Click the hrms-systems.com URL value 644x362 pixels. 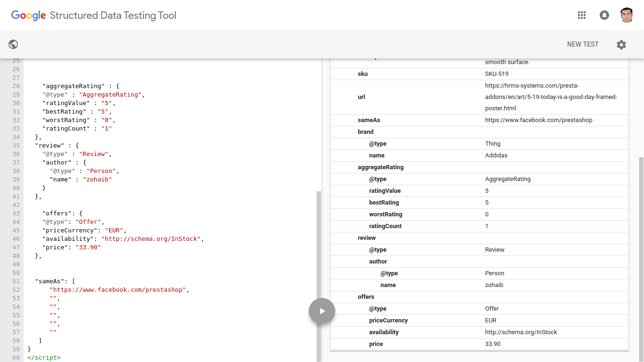551,97
